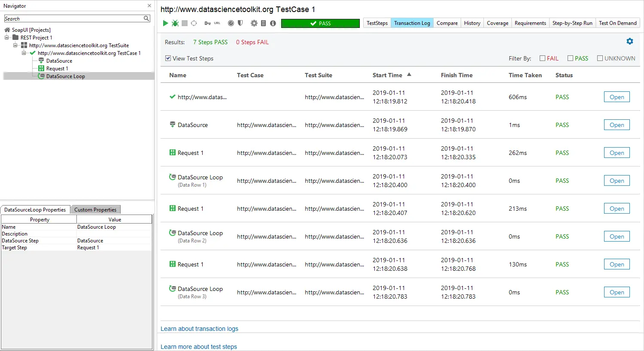Uncheck the View Test Steps checkbox

pyautogui.click(x=168, y=58)
